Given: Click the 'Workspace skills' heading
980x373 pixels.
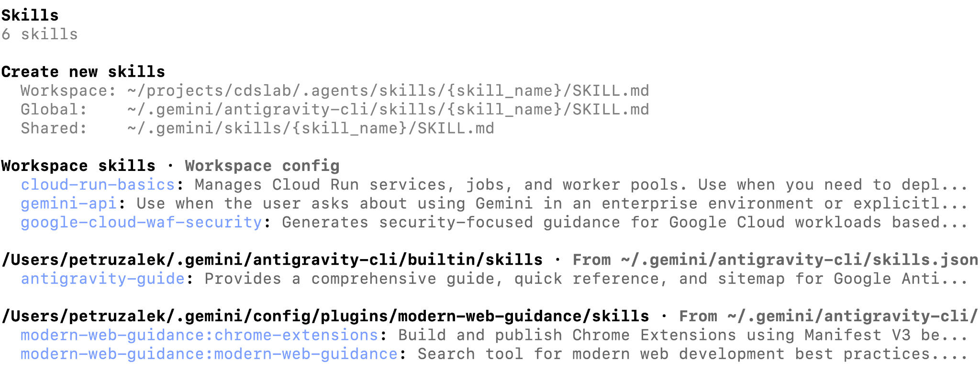Looking at the screenshot, I should (78, 166).
